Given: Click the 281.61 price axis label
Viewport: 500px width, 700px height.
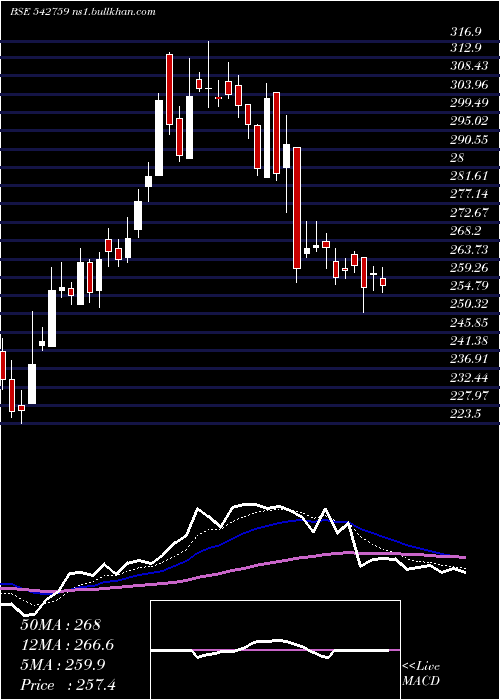Looking at the screenshot, I should pos(469,175).
